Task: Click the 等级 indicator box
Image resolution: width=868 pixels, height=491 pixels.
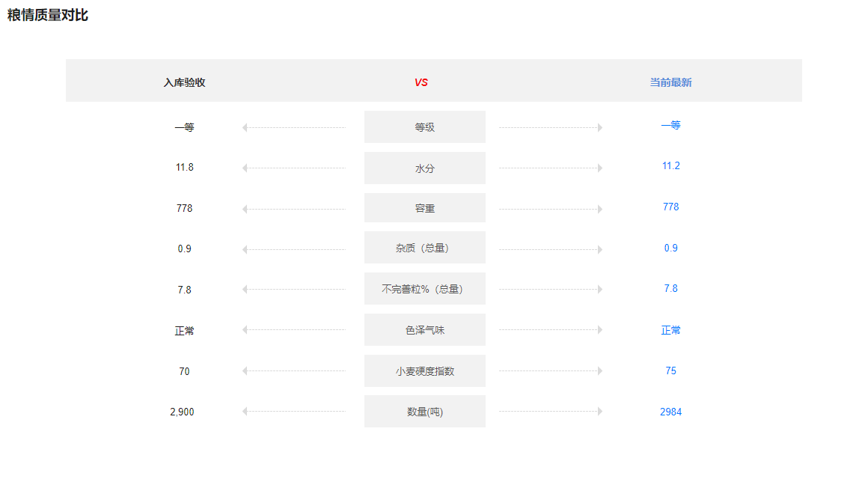Action: (424, 127)
